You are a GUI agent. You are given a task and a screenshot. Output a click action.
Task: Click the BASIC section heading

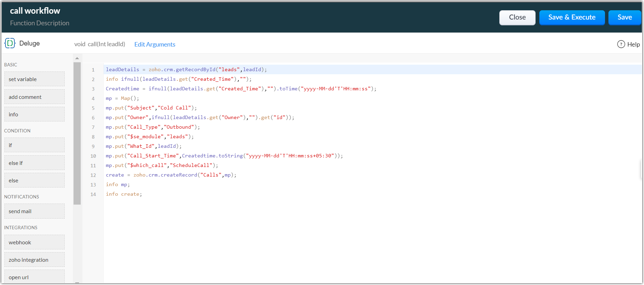point(11,65)
